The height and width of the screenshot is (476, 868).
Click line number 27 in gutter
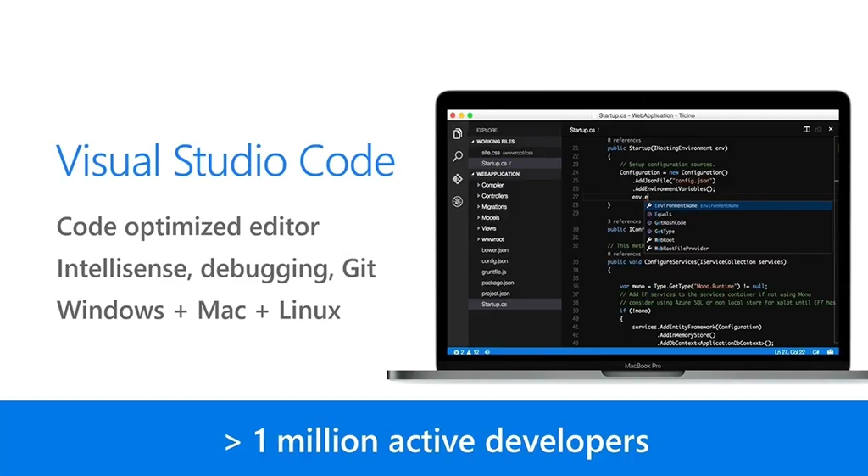click(576, 197)
